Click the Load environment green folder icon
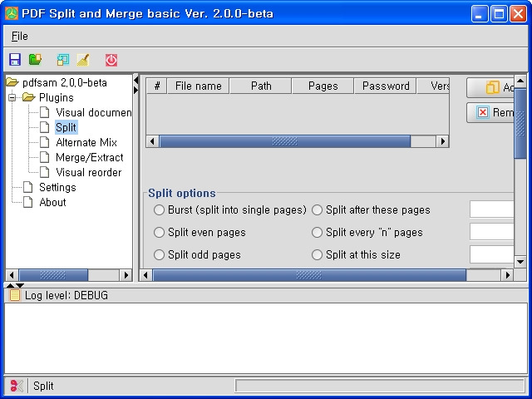 pos(35,60)
